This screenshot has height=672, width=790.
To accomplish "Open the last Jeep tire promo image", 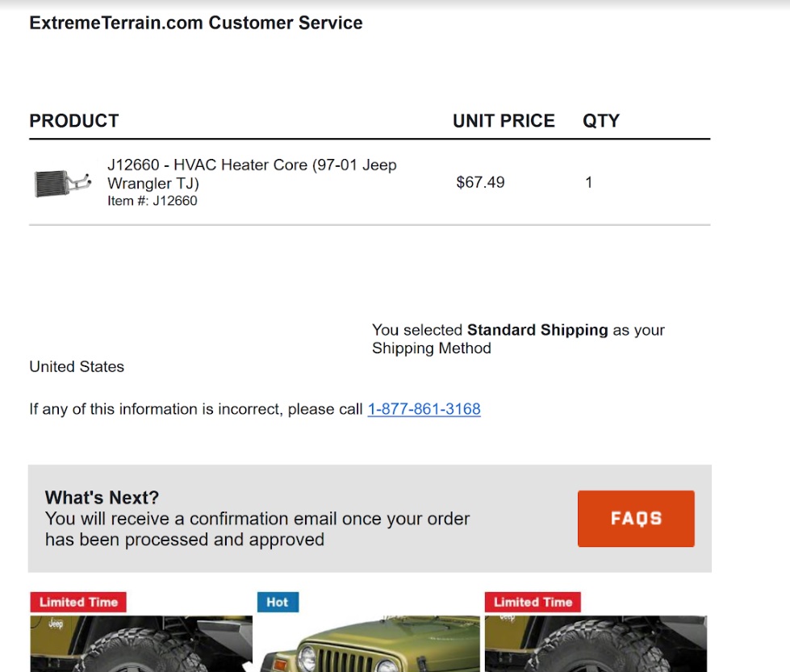I will [596, 643].
